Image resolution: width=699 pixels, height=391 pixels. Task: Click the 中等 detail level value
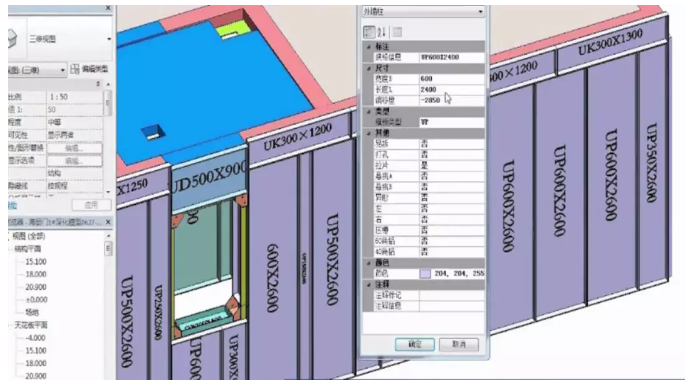[74, 122]
